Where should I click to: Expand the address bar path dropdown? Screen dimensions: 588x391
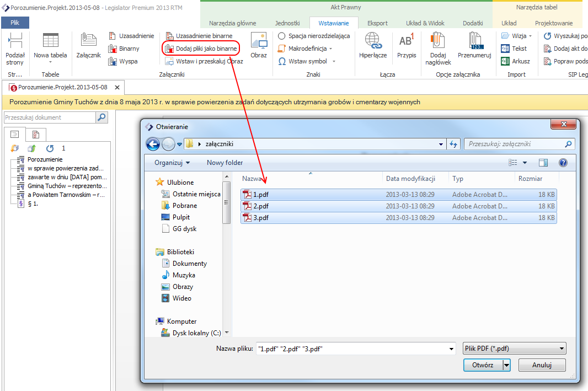click(441, 144)
